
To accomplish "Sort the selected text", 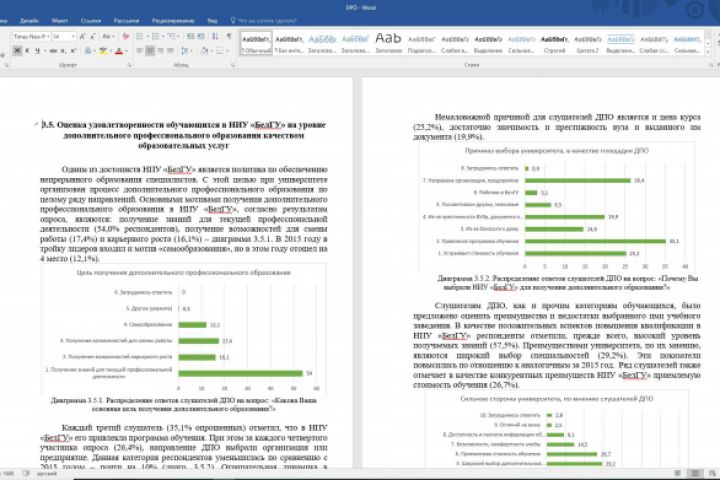I will tap(215, 36).
